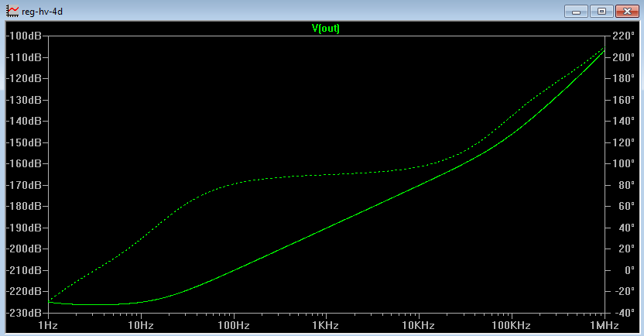Minimize the reg-hv-4d plot window
The height and width of the screenshot is (336, 644).
[x=576, y=11]
